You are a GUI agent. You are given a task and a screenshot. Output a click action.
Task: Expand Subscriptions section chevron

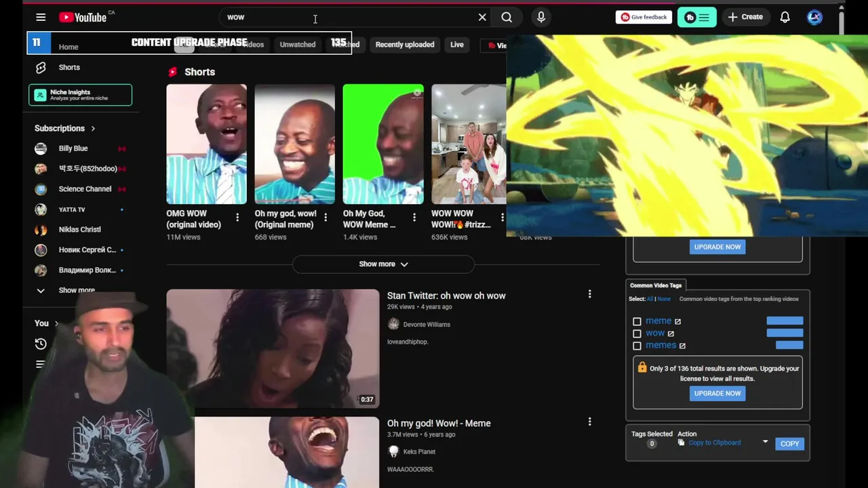coord(93,128)
